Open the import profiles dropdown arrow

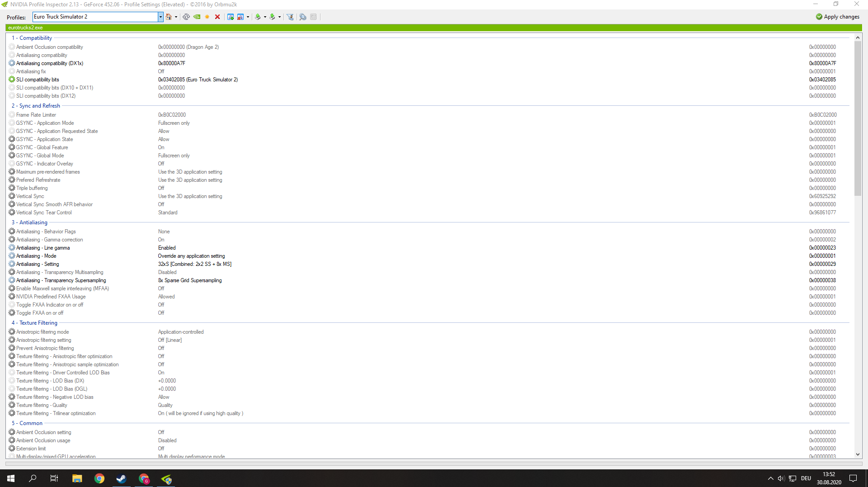(279, 17)
